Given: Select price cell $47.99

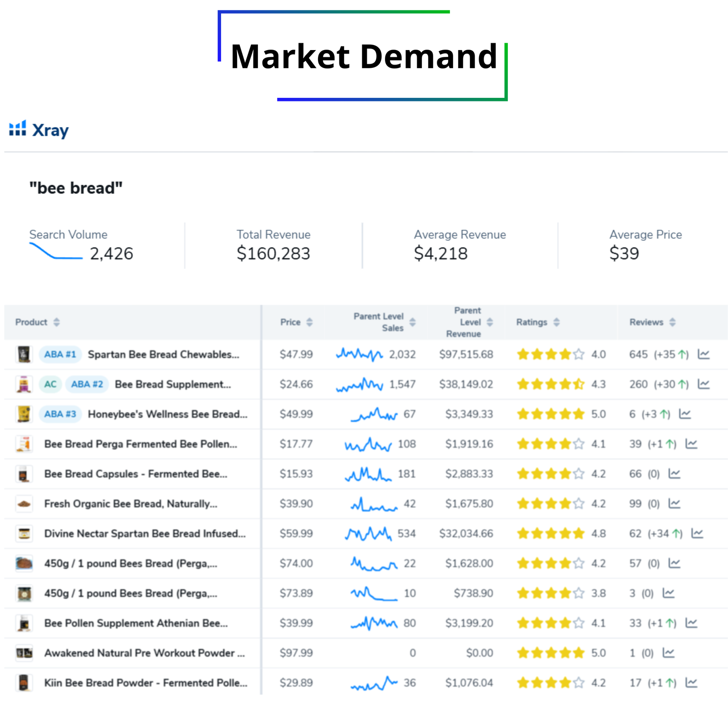Looking at the screenshot, I should click(x=296, y=354).
